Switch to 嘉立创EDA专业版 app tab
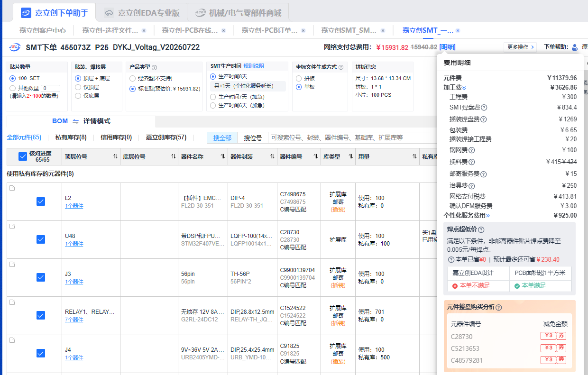Viewport: 588px width, 375px height. point(142,13)
